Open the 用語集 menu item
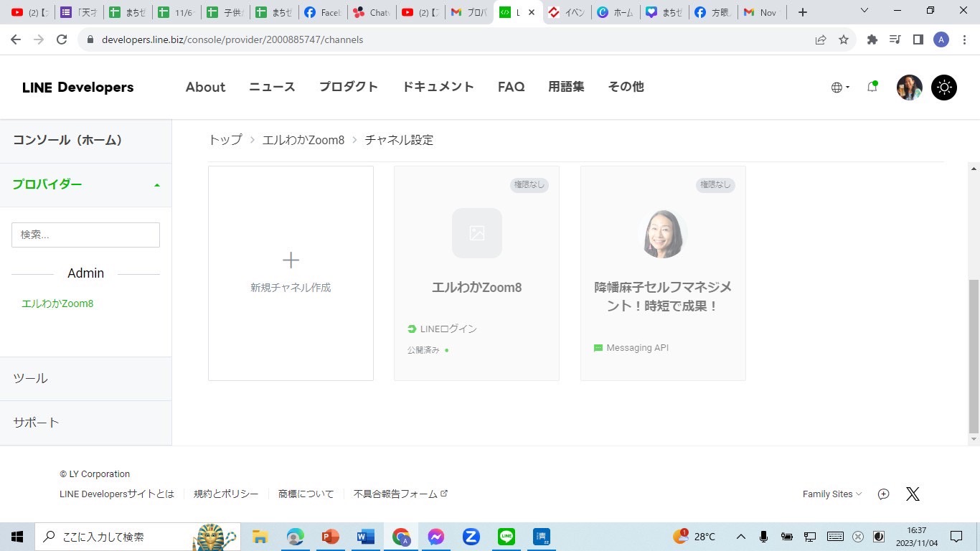This screenshot has width=980, height=551. (x=566, y=87)
